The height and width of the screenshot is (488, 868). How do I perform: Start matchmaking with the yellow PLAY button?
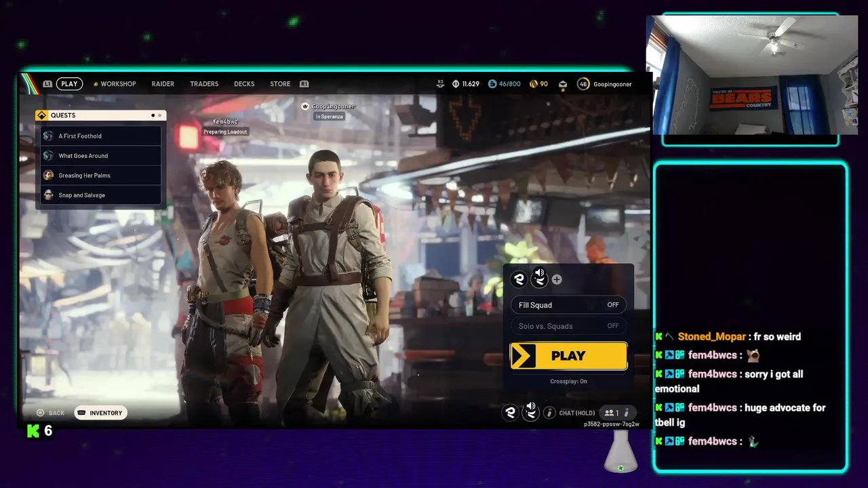point(568,356)
